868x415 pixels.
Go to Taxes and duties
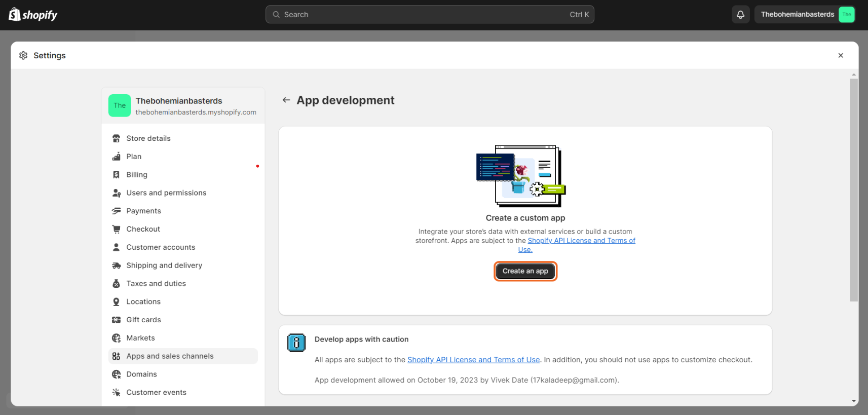(183, 284)
